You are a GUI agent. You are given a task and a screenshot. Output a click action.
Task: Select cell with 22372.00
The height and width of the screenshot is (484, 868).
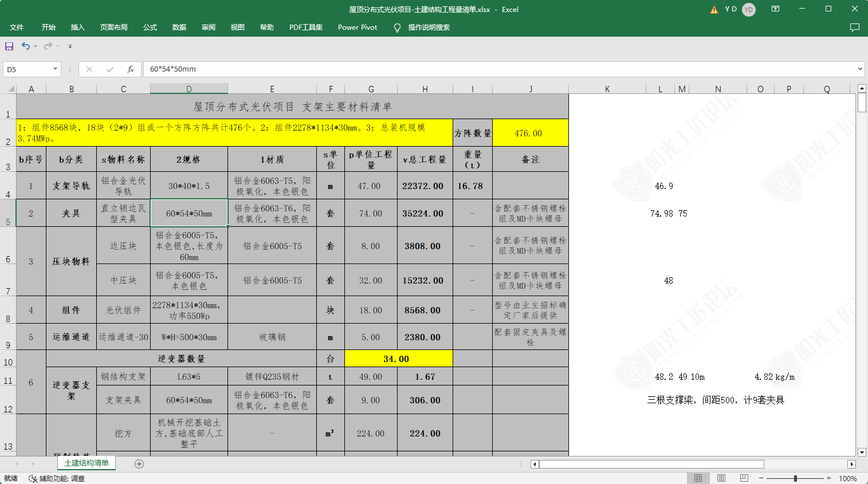coord(425,186)
